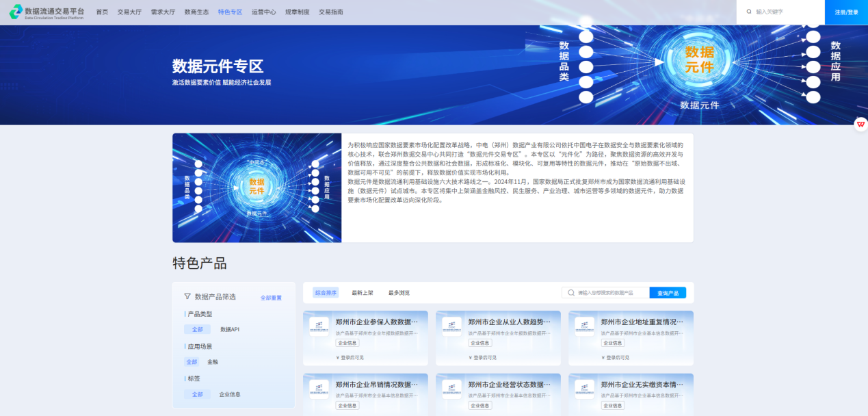Click the 郑州市企业地址重复情况 product logo icon
This screenshot has width=868, height=416.
click(x=584, y=326)
